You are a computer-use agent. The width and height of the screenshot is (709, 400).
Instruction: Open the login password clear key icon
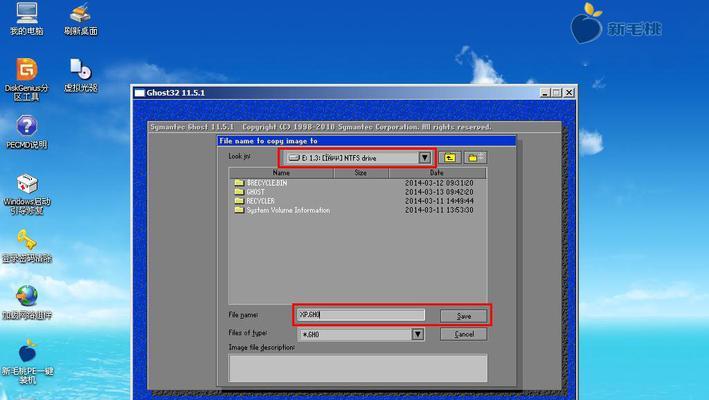[27, 246]
